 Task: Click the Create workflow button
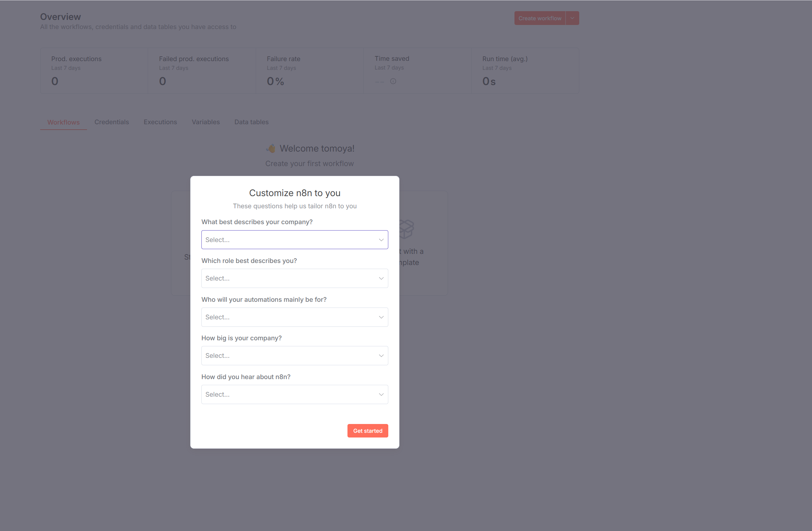539,18
